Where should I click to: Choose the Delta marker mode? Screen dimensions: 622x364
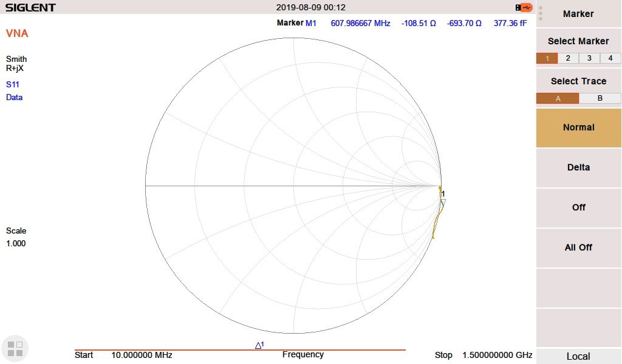578,167
